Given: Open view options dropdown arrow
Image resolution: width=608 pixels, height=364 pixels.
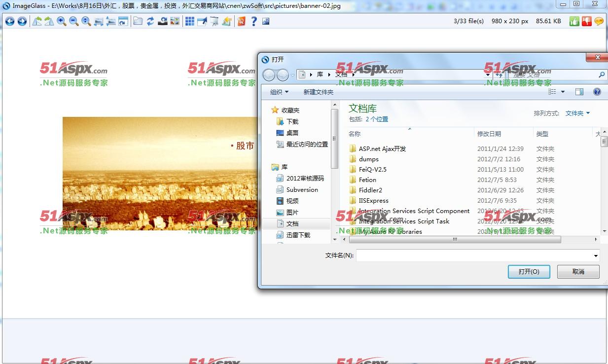Looking at the screenshot, I should pyautogui.click(x=563, y=92).
